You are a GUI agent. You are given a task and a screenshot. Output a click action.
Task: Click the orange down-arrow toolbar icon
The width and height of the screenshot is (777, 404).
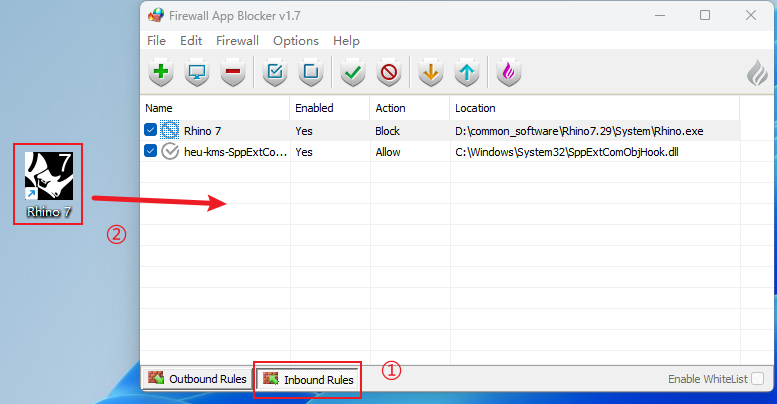431,72
